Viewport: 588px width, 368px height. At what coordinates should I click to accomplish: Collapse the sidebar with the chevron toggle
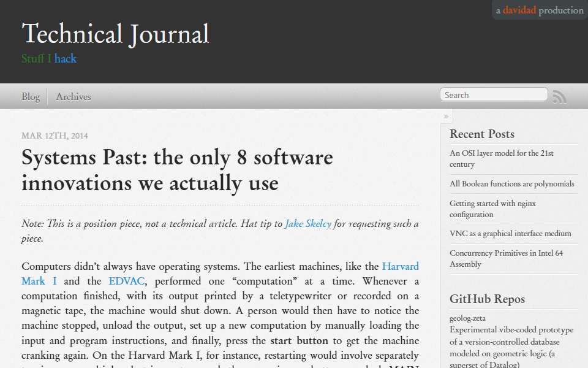(447, 116)
